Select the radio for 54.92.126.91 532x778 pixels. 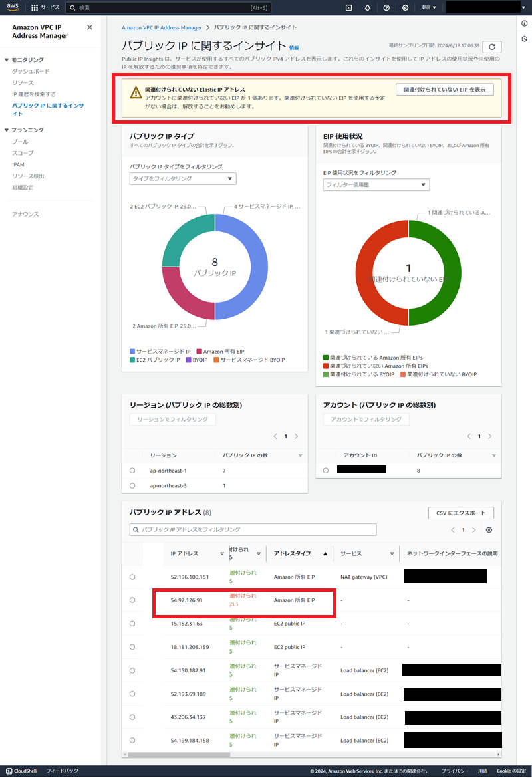[132, 600]
